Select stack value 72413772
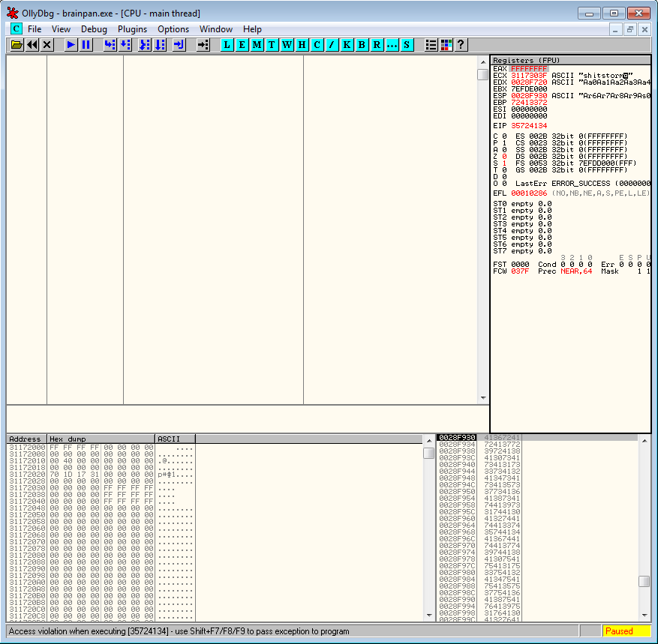 tap(502, 445)
